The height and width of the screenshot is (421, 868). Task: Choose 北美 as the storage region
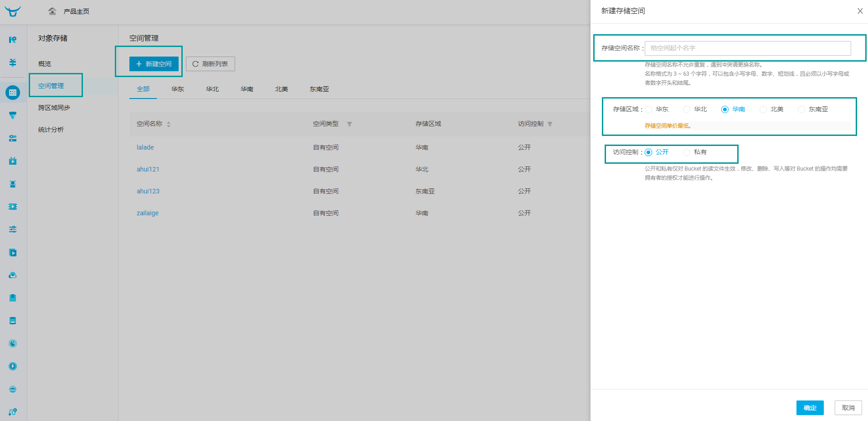[x=763, y=109]
